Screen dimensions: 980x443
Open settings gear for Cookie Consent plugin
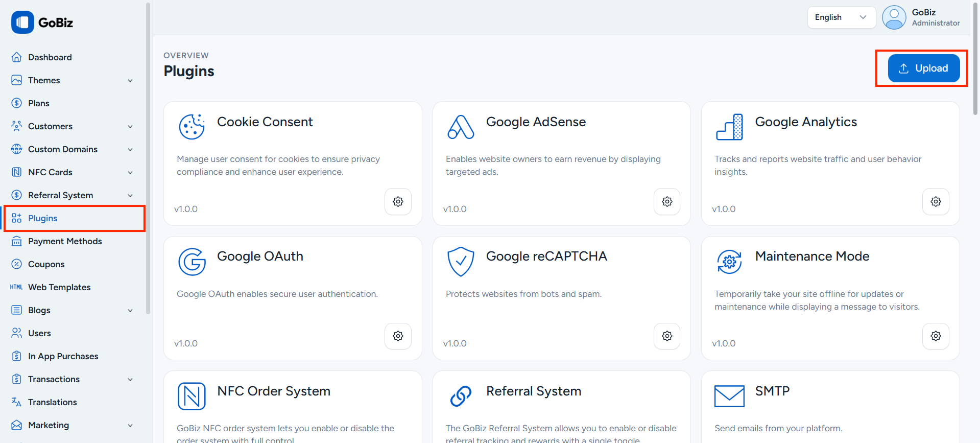point(398,202)
